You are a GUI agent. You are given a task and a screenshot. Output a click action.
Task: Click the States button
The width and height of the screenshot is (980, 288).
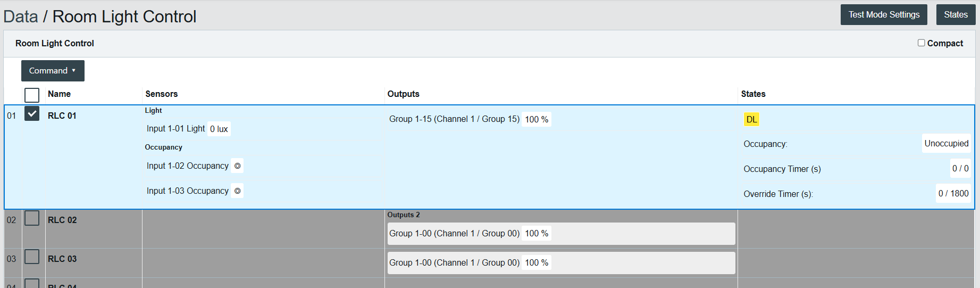click(955, 15)
